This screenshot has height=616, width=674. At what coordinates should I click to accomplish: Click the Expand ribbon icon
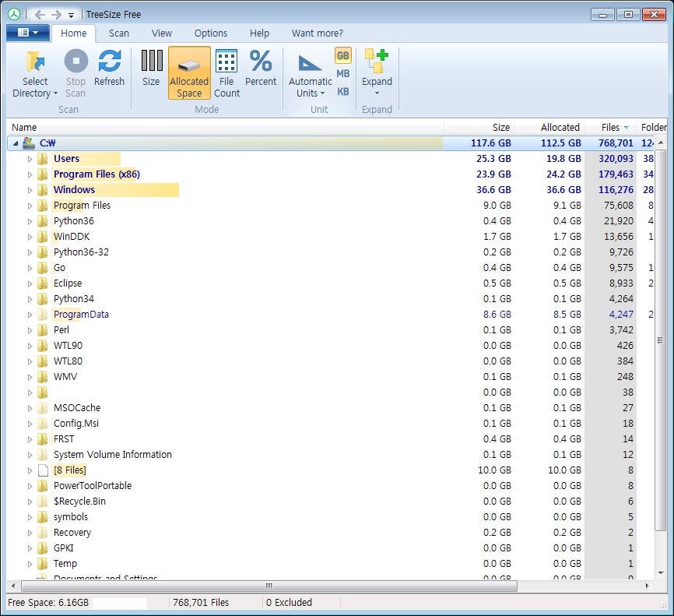pyautogui.click(x=377, y=61)
